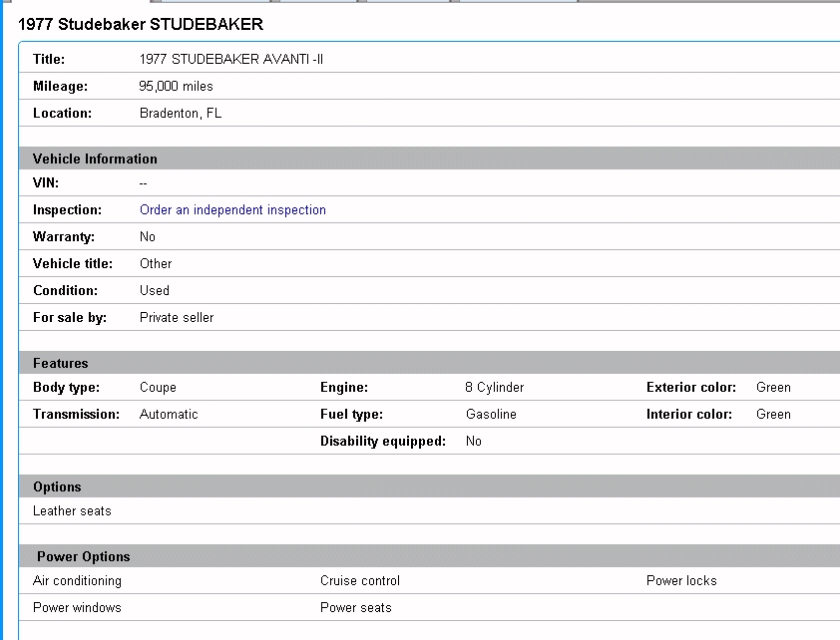Select the '--' value in the VIN row

coord(143,183)
